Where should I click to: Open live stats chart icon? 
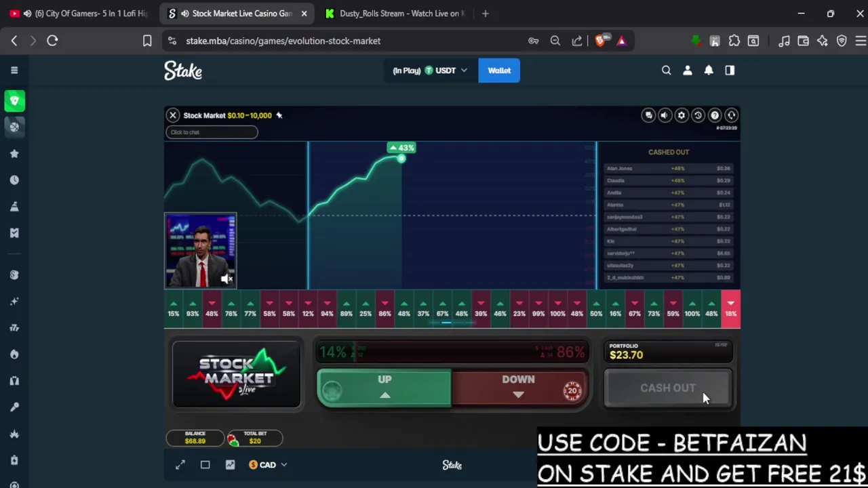[230, 465]
